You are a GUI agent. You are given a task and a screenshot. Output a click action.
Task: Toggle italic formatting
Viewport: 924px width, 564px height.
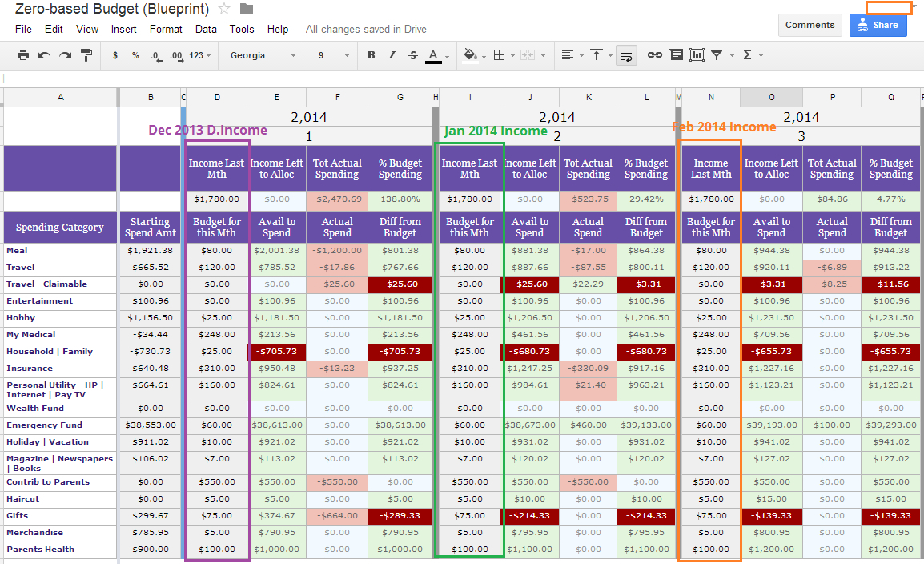click(392, 55)
